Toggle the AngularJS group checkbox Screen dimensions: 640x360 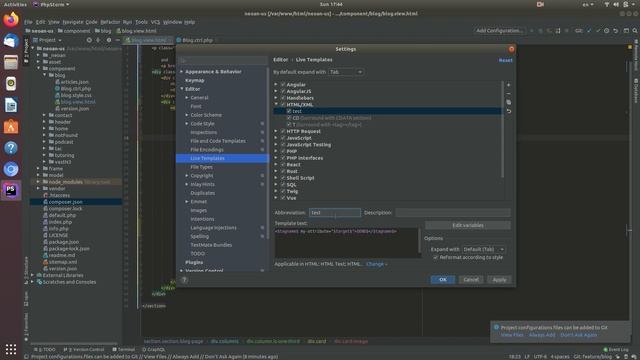pos(283,91)
